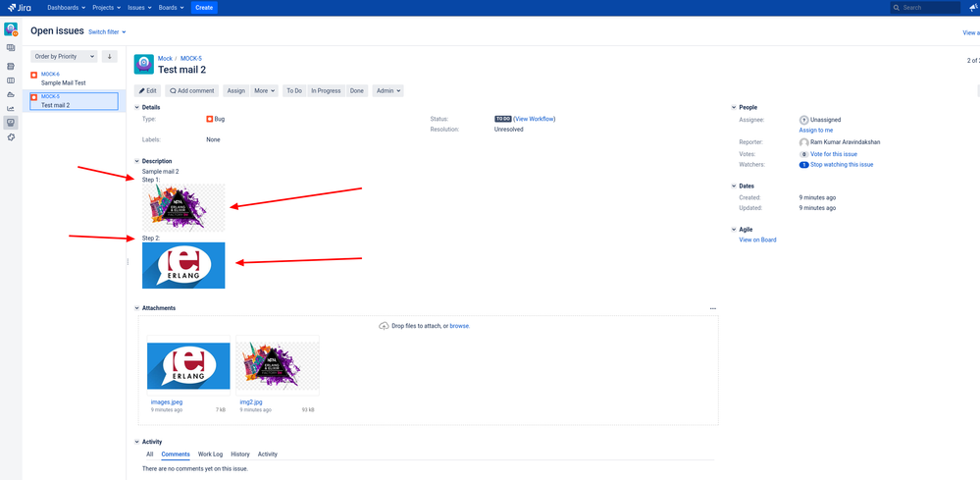Move the issue with the Done button
980x480 pixels.
tap(357, 90)
